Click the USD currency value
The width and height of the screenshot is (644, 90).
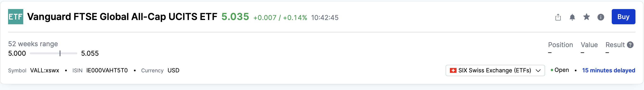tap(173, 70)
